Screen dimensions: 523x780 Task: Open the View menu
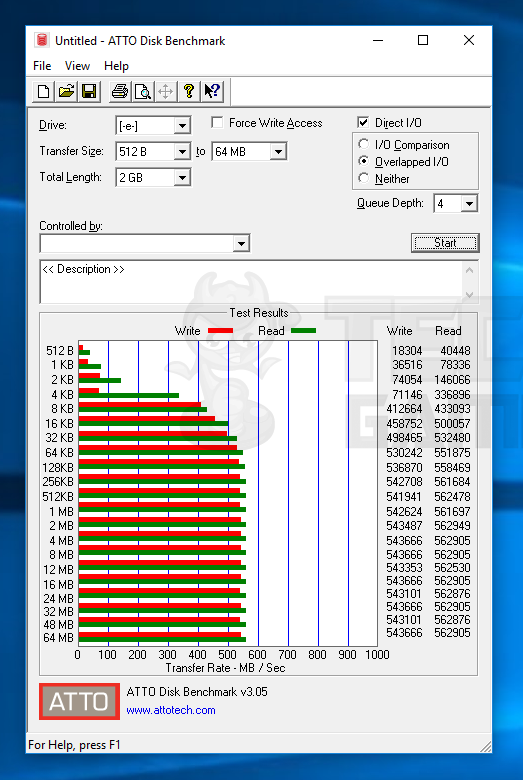[x=77, y=66]
